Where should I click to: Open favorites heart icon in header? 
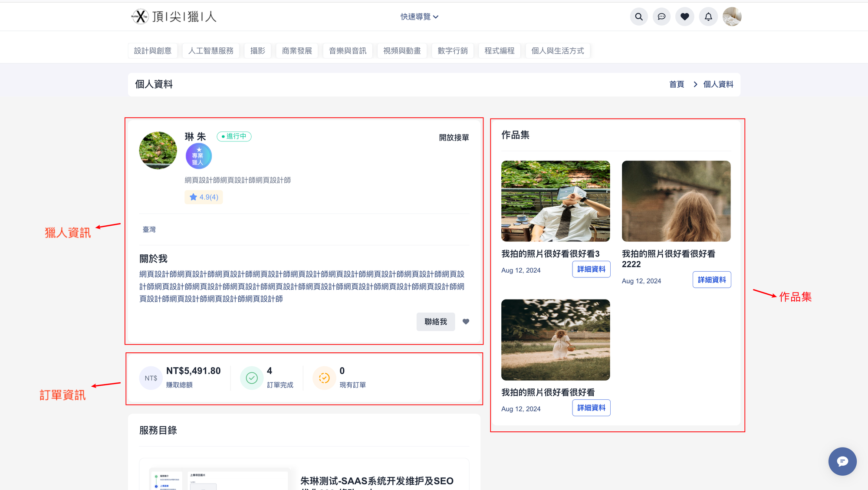pyautogui.click(x=684, y=16)
